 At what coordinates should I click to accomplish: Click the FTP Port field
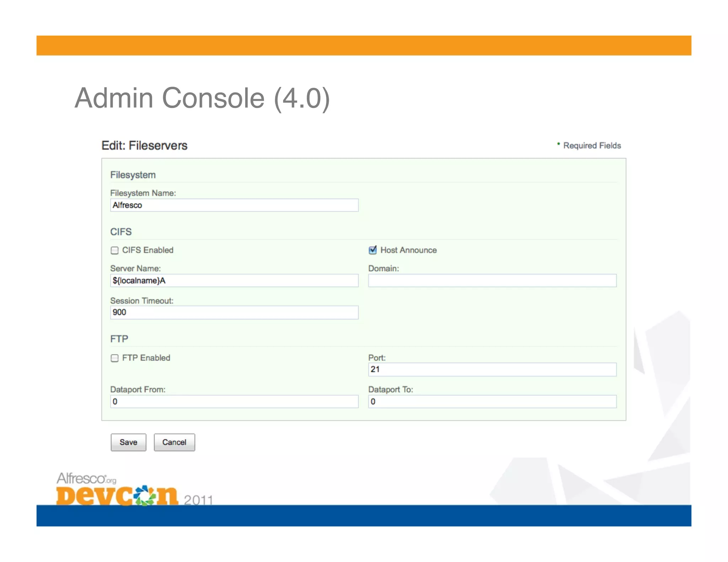coord(492,369)
